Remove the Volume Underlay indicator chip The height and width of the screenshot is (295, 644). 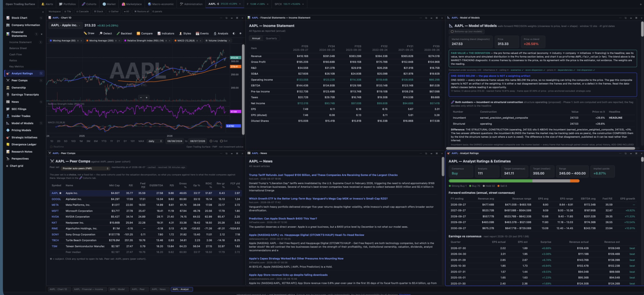[x=229, y=41]
